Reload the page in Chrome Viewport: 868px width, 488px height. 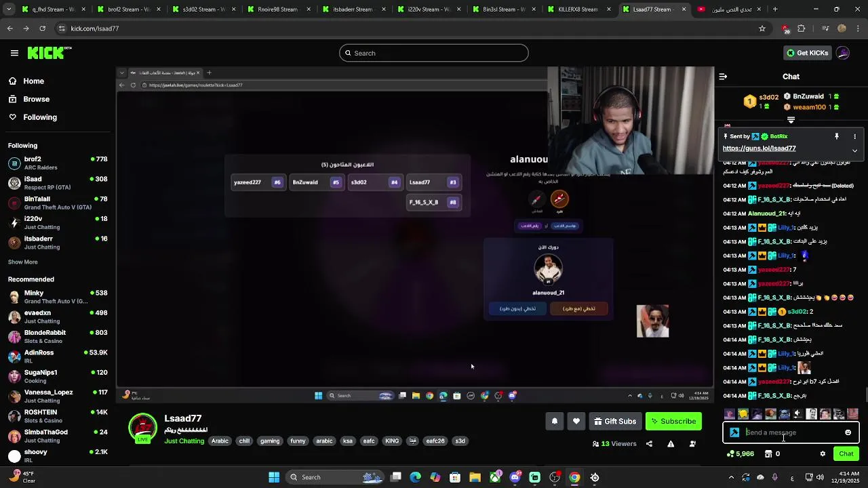pyautogui.click(x=42, y=28)
